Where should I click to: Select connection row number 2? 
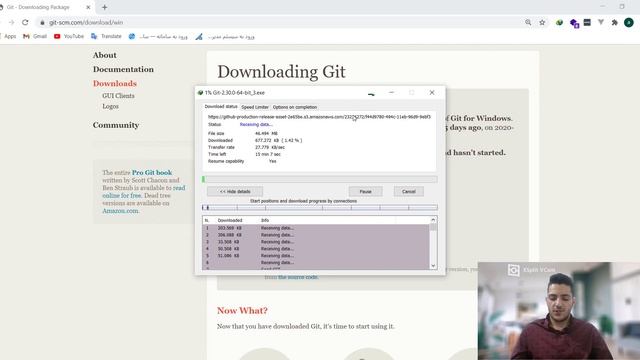[316, 235]
